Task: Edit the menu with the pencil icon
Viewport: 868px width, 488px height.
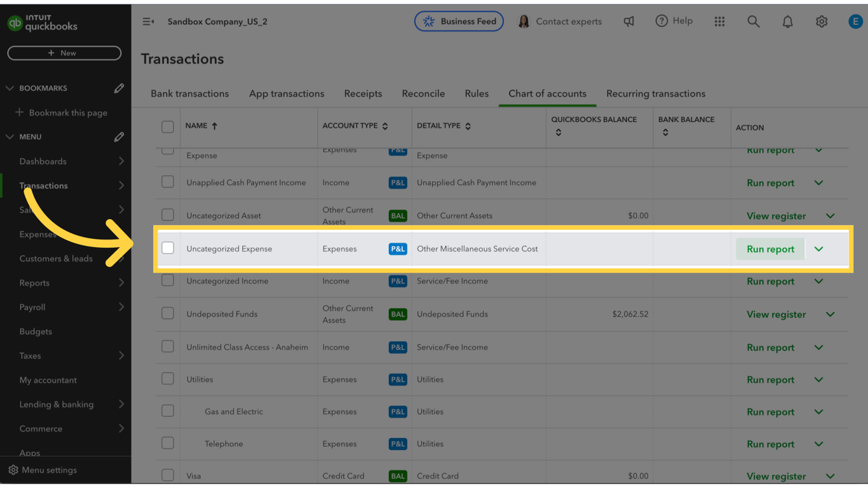Action: coord(119,137)
